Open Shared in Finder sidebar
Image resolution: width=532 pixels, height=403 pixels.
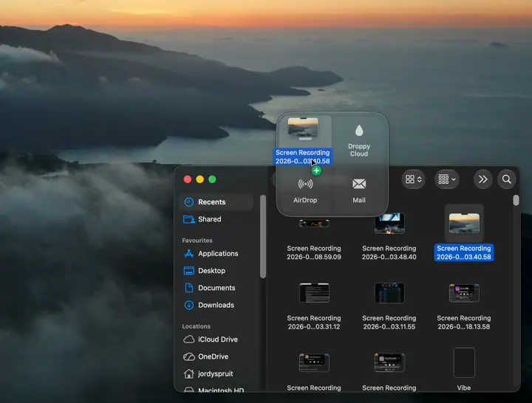click(216, 219)
